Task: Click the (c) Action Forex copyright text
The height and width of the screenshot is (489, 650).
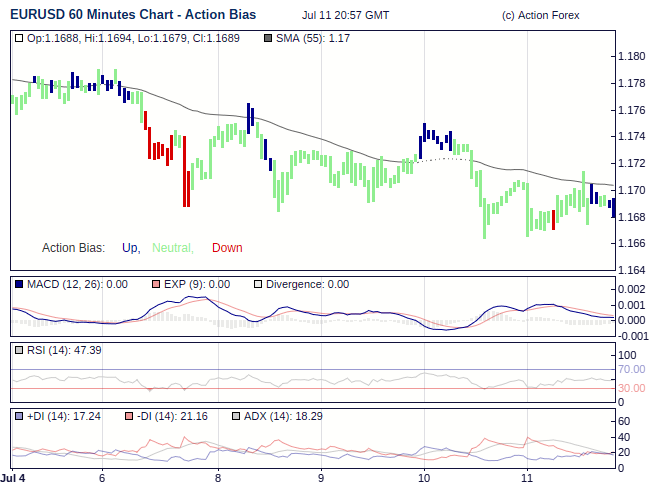Action: [540, 16]
